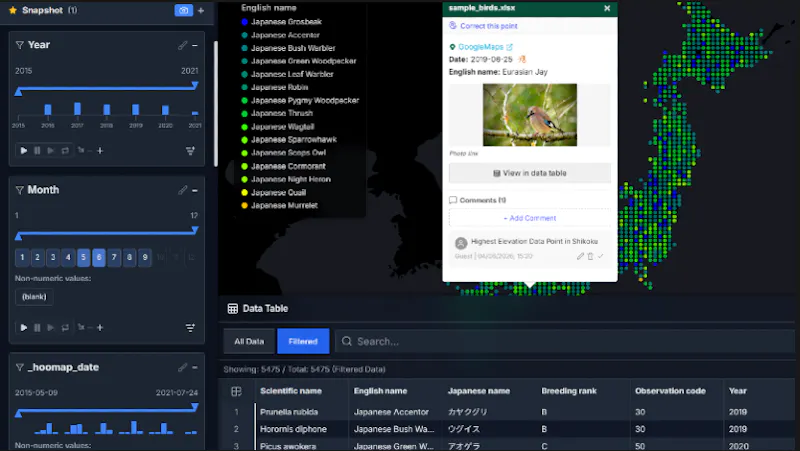Toggle month 2 chip
The height and width of the screenshot is (451, 800).
(x=37, y=257)
